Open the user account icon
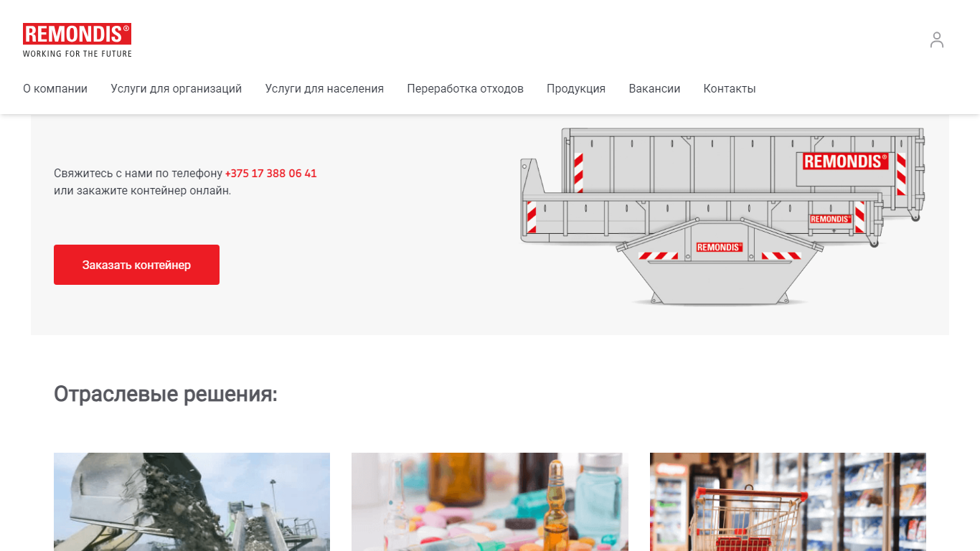The image size is (980, 551). (x=937, y=39)
